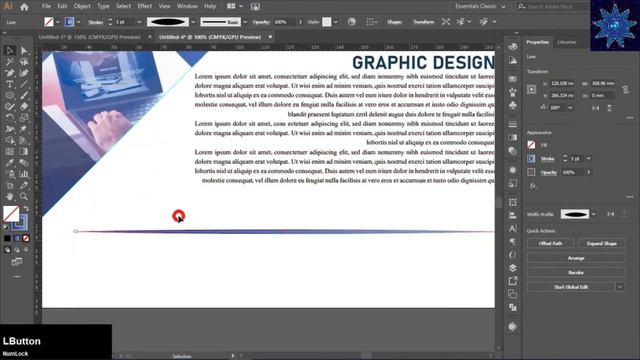The image size is (640, 360).
Task: Open stroke weight dropdown in Appearance section
Action: pyautogui.click(x=589, y=158)
